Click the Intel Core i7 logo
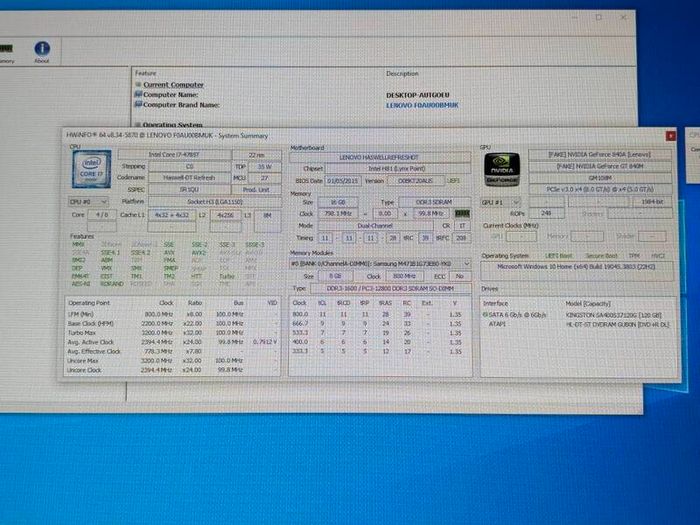 [x=92, y=169]
